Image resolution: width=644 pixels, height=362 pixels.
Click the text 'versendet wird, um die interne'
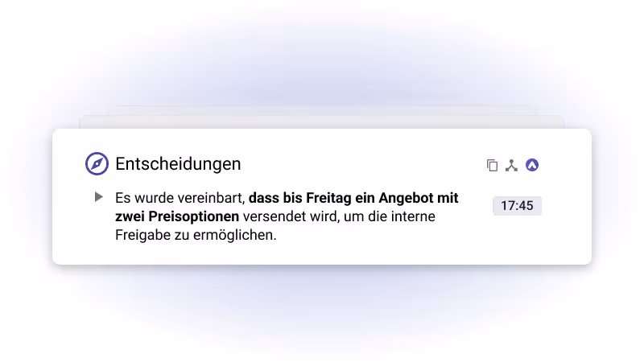point(339,216)
